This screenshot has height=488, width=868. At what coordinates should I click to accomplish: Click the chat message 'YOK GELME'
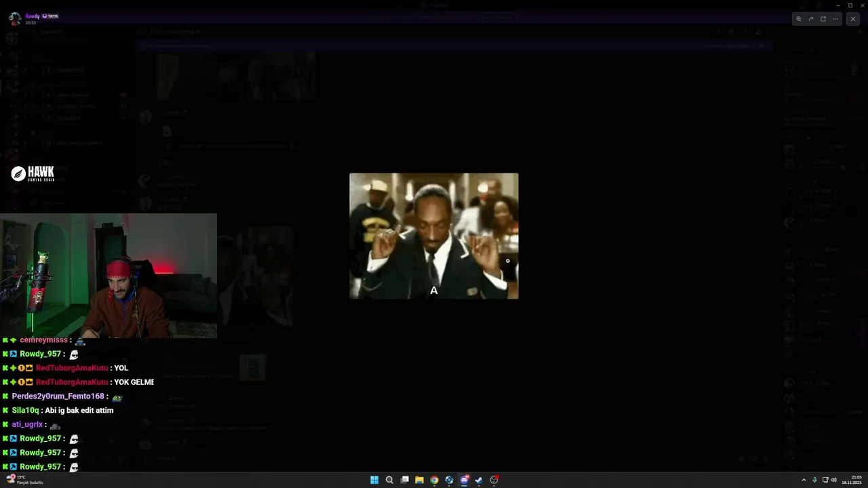point(134,382)
